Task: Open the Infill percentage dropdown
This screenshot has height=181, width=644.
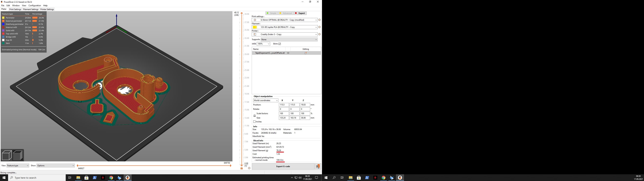Action: (263, 44)
